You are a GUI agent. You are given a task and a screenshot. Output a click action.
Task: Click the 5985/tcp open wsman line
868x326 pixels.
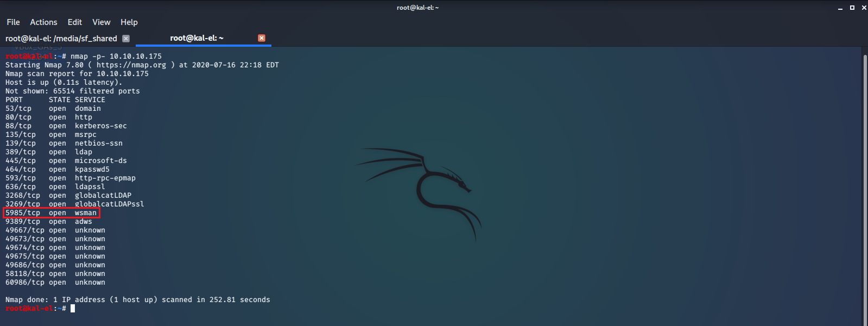click(x=51, y=213)
